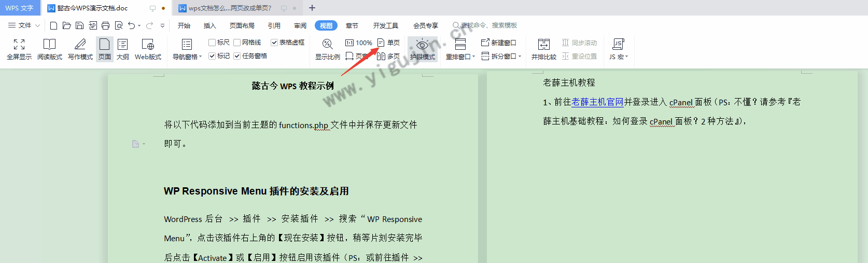Open the Member Exclusive tab (会员专享)
Viewport: 868px width, 263px height.
coord(426,25)
